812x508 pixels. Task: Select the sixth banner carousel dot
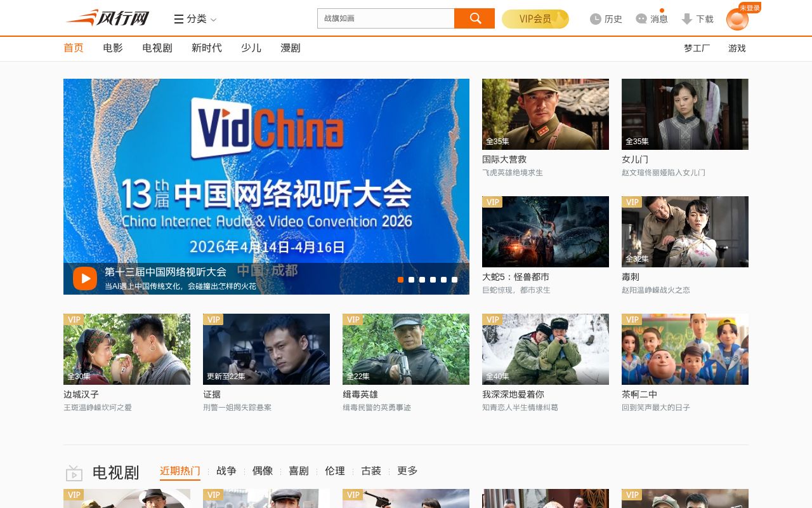455,279
